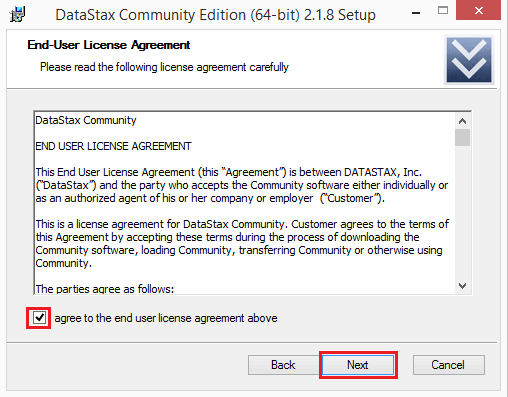
Task: Click the 'End-User License Agreement' header title
Action: [x=109, y=45]
